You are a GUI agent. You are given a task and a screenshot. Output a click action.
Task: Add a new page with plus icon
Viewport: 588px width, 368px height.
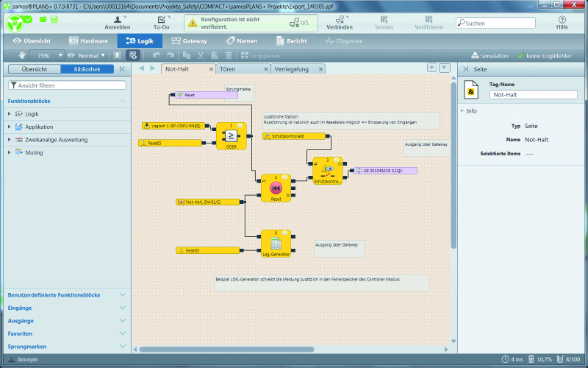tap(432, 68)
